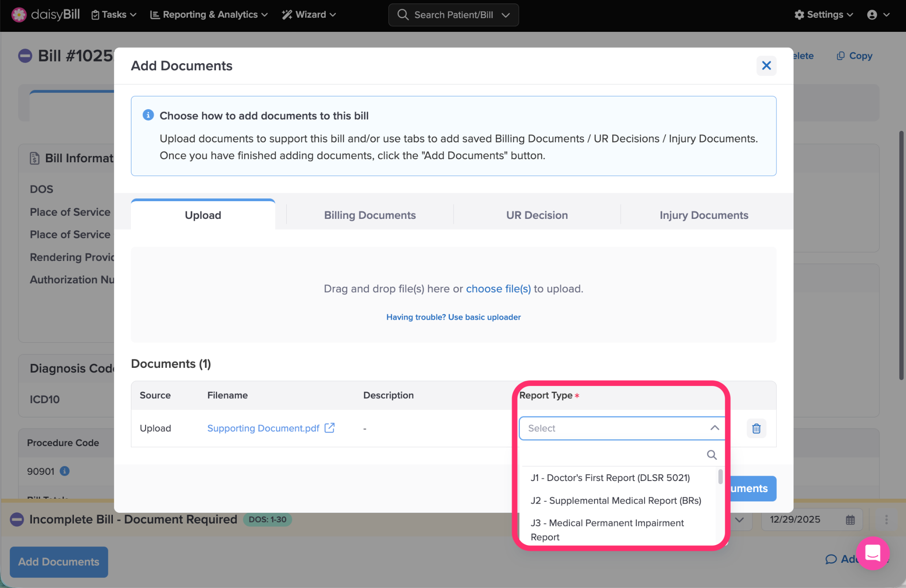Click Having trouble? Use basic uploader link
906x588 pixels.
pyautogui.click(x=453, y=317)
